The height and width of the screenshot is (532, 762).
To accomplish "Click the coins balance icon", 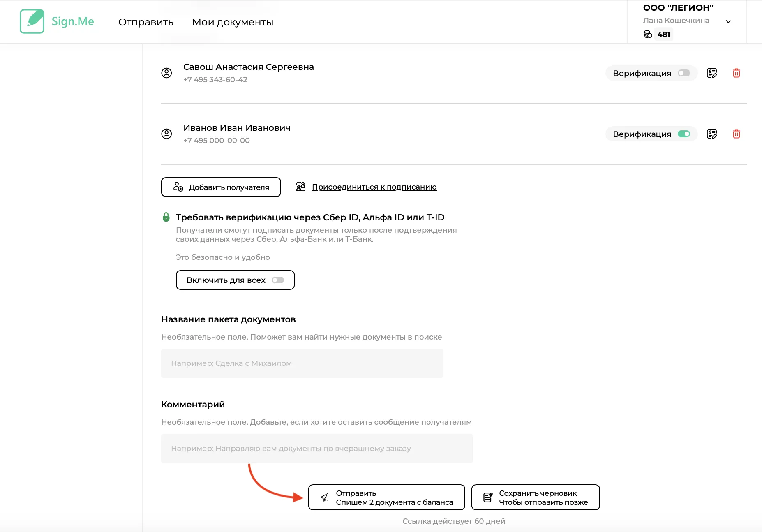I will click(648, 34).
